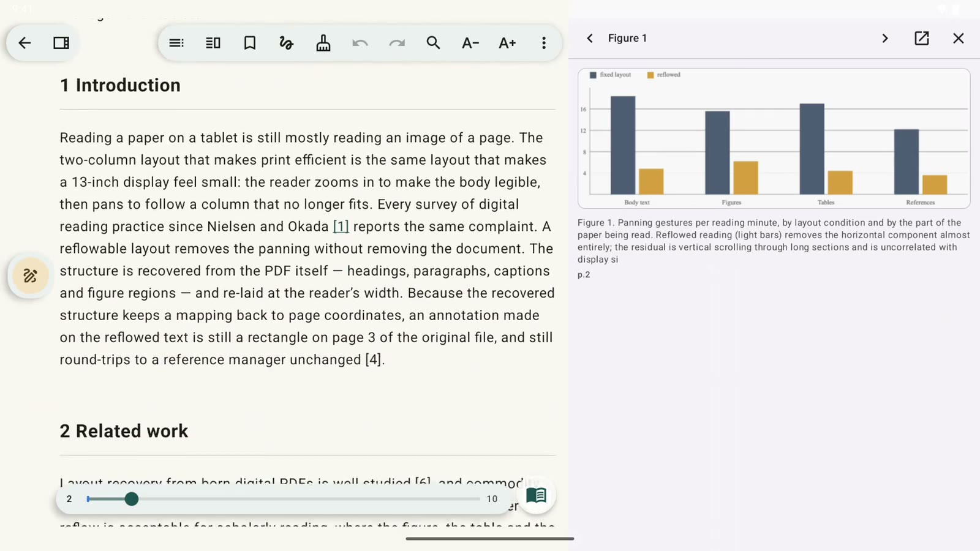
Task: Close the Figure 1 panel
Action: pyautogui.click(x=959, y=38)
